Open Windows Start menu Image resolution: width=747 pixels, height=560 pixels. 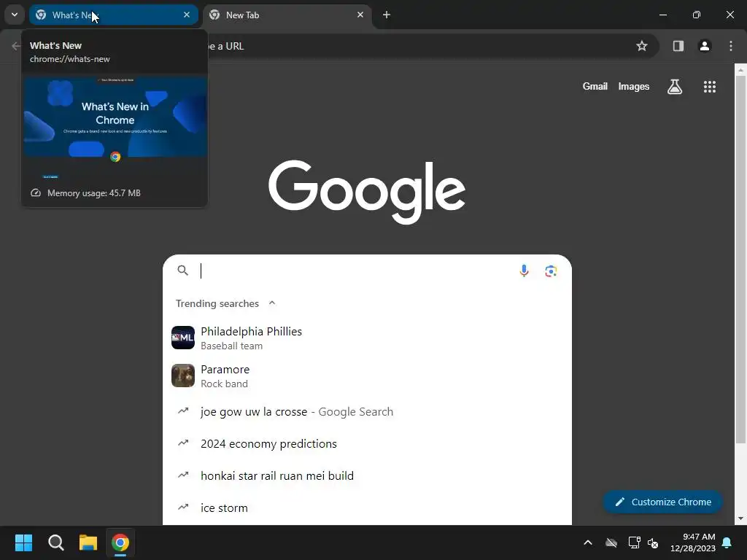point(23,542)
